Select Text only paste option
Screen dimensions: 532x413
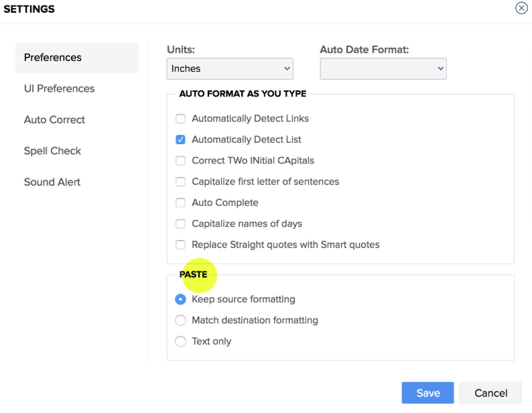click(x=180, y=341)
